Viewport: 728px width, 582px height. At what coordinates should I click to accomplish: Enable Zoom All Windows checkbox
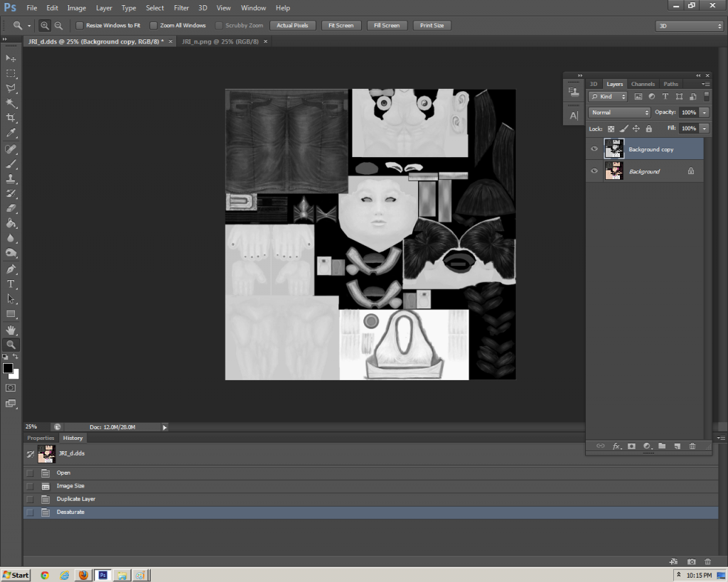[x=154, y=26]
